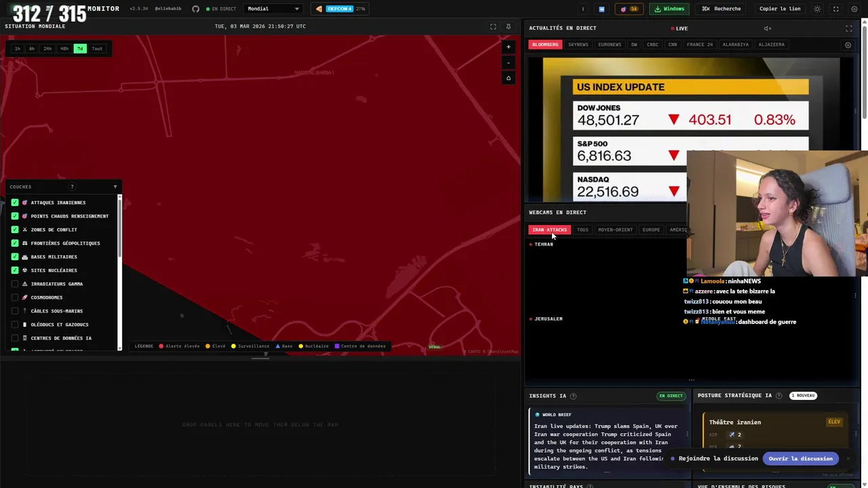
Task: Click the Élevé orange legend dot
Action: [208, 346]
